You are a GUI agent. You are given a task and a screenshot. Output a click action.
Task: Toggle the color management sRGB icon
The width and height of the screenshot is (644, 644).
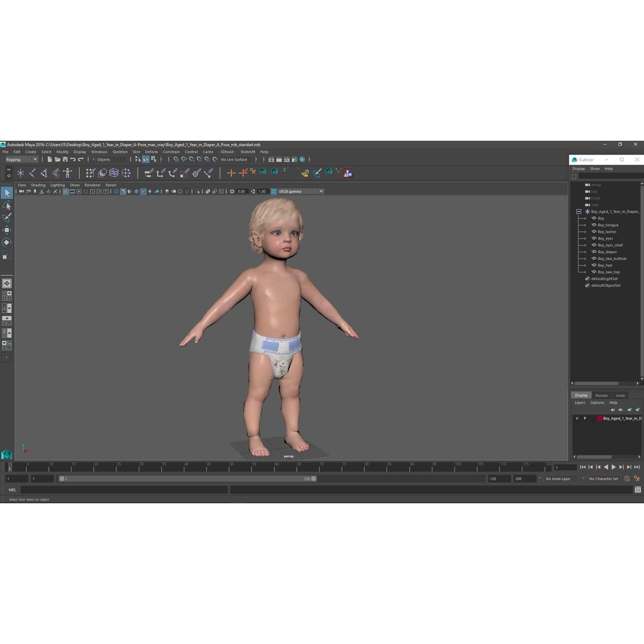coord(274,191)
